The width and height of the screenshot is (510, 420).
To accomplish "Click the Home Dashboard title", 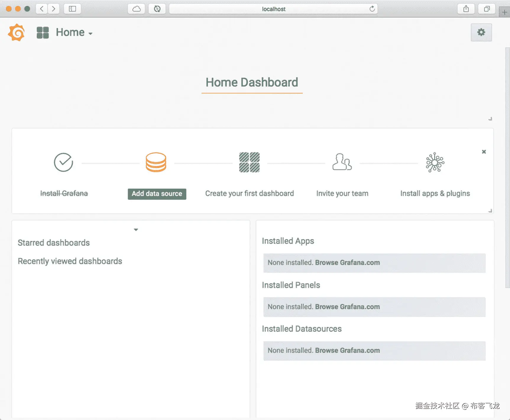I will 252,82.
